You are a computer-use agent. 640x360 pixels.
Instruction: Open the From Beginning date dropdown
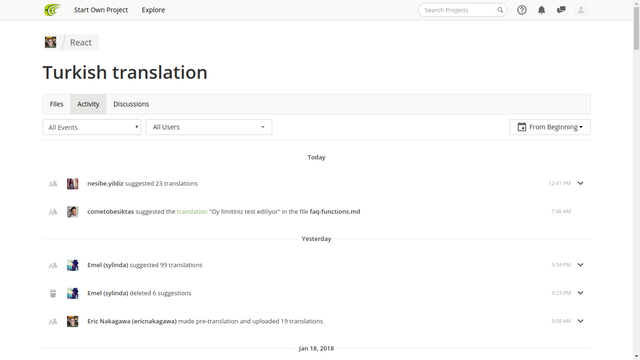pyautogui.click(x=550, y=127)
